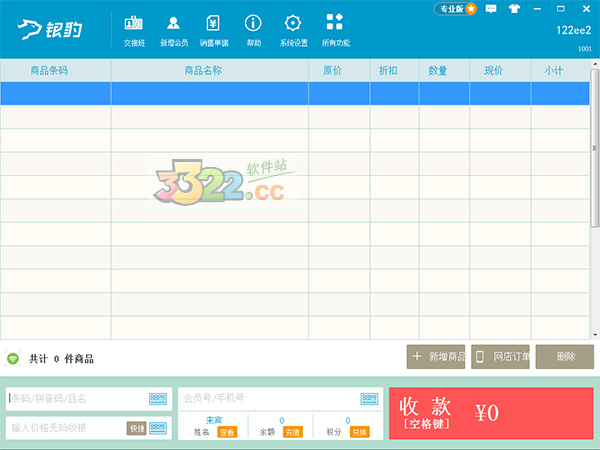
Task: Click the 银豹 logo
Action: [x=50, y=29]
